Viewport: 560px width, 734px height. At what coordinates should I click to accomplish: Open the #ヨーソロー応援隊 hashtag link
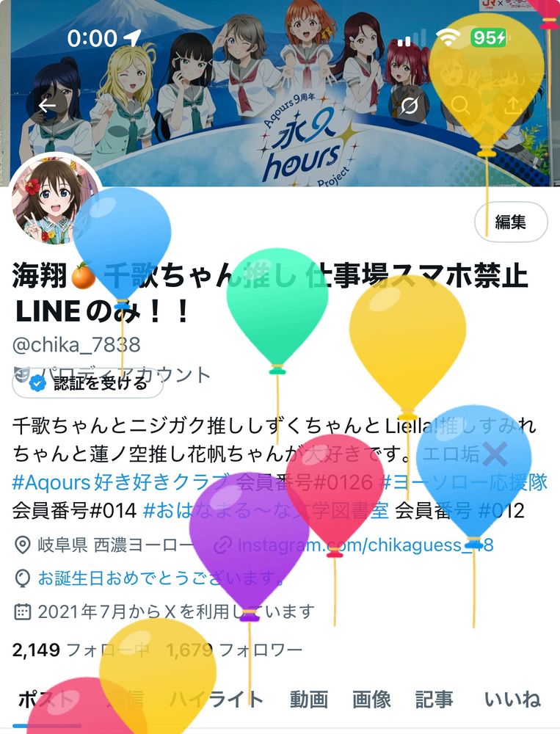(x=462, y=482)
